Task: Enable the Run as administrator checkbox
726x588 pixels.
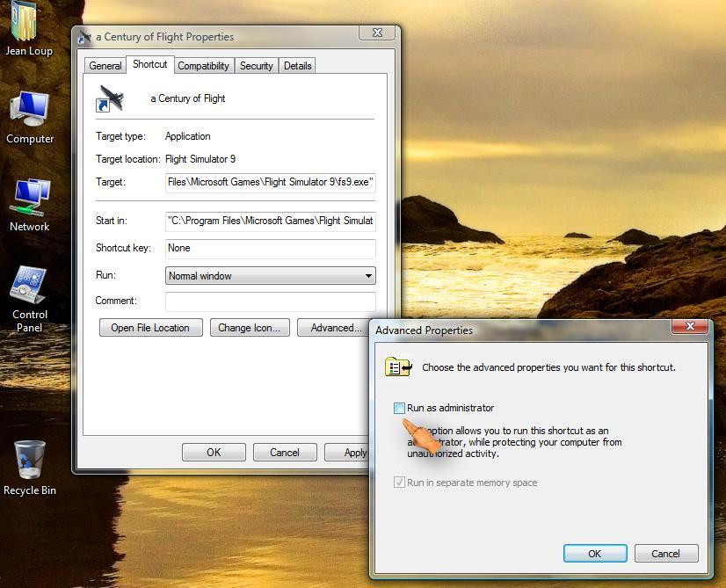Action: (399, 408)
